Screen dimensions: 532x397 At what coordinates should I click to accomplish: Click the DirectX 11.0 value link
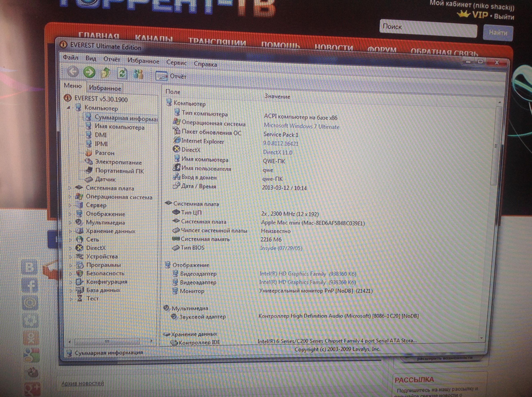pyautogui.click(x=277, y=152)
